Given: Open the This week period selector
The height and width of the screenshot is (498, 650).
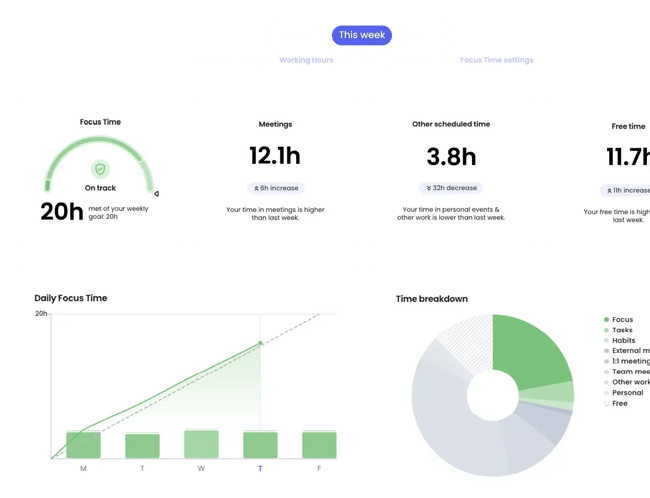Looking at the screenshot, I should 361,35.
